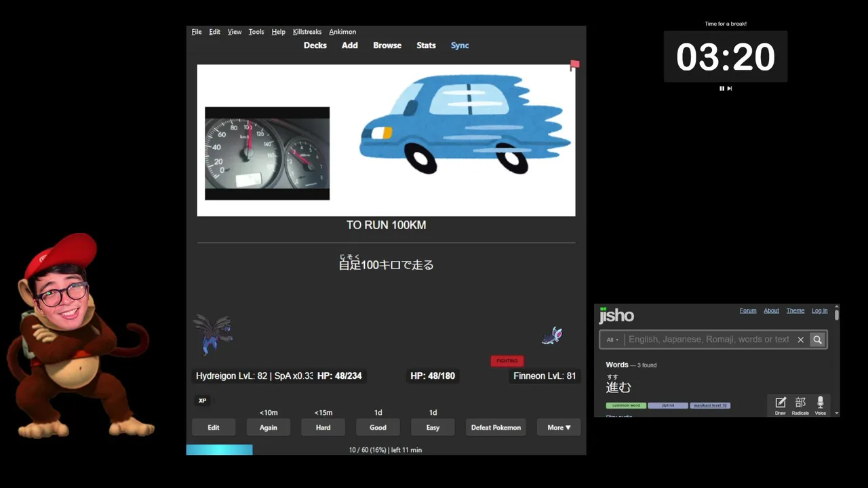The image size is (868, 488).
Task: Click the HP: 48/234 readout
Action: click(x=339, y=375)
